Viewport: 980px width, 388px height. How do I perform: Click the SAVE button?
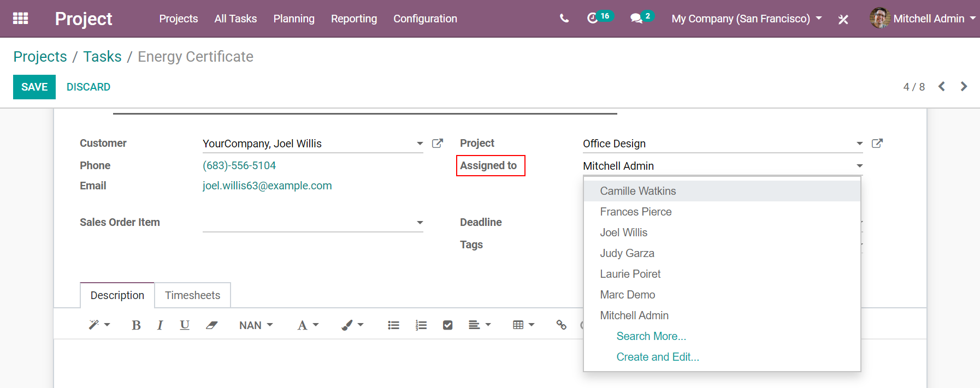[x=34, y=87]
